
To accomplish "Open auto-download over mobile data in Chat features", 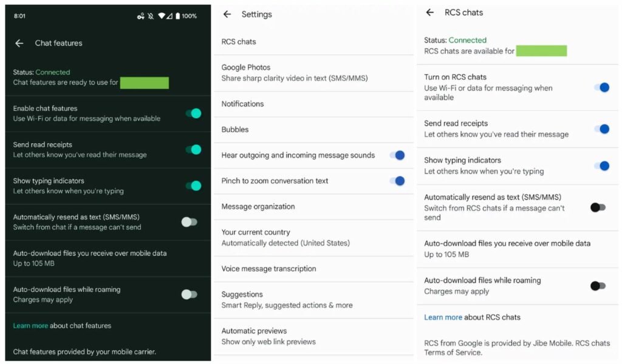I will (108, 258).
